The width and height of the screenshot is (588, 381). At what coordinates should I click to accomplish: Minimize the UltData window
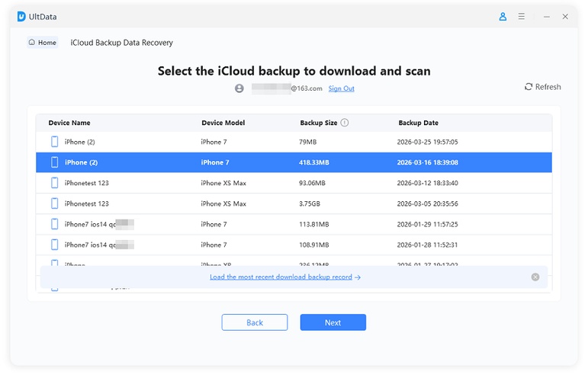coord(546,17)
